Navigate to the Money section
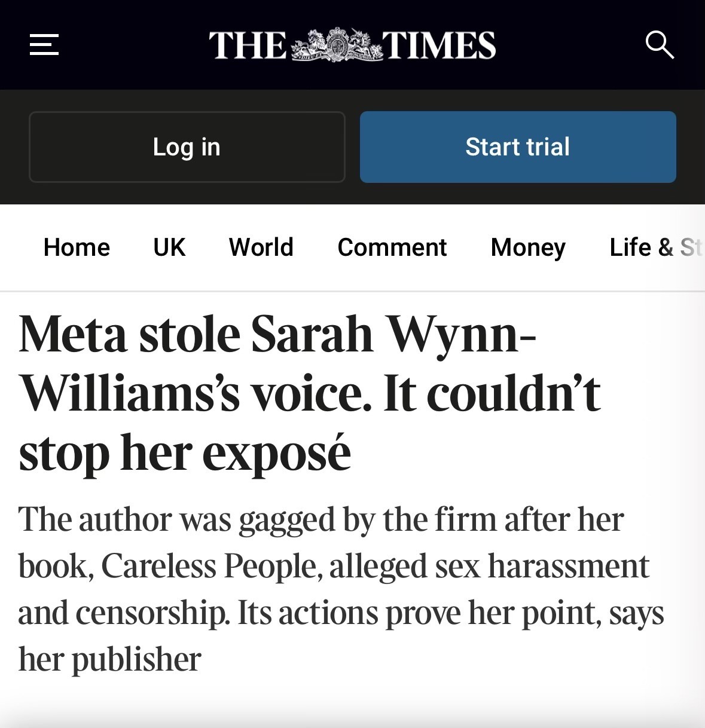 click(x=528, y=247)
